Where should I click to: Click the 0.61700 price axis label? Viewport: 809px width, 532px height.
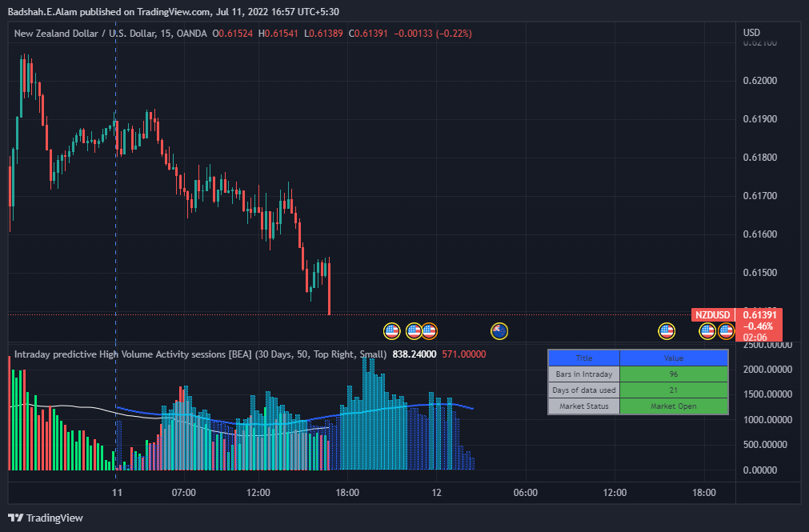click(760, 196)
